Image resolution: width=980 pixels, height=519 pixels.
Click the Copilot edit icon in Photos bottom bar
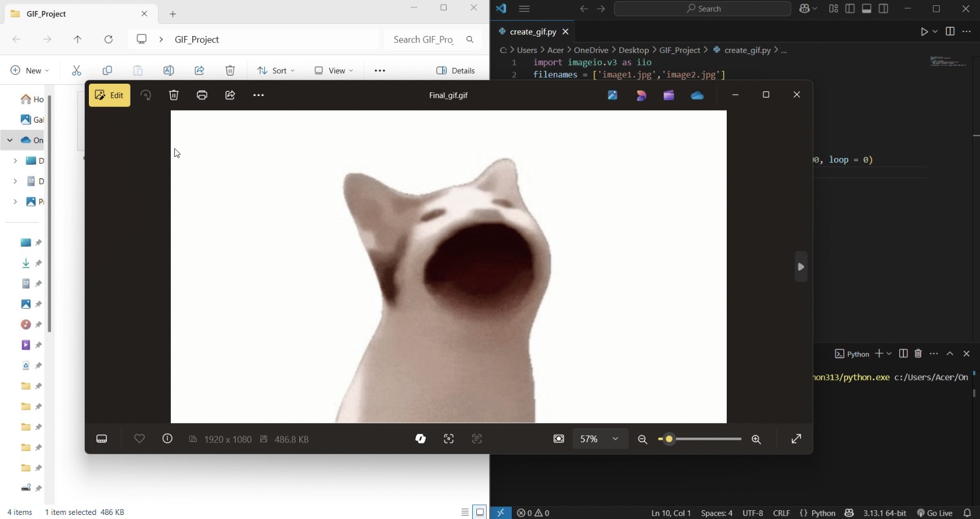click(421, 439)
